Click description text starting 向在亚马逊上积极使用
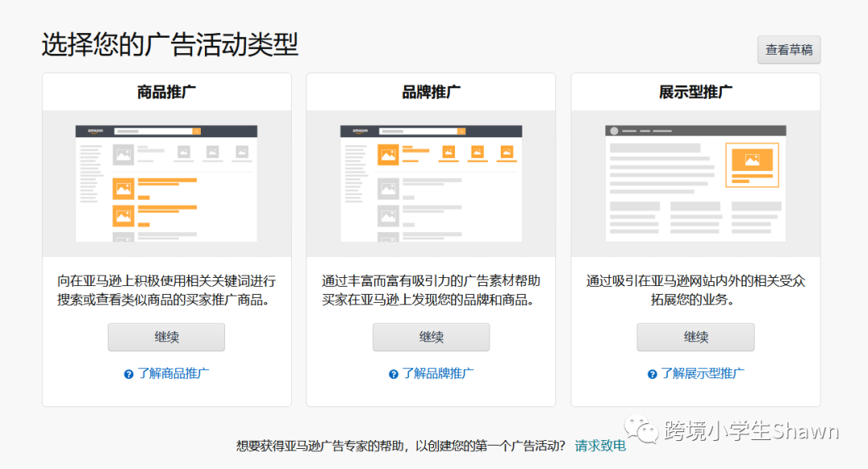Viewport: 868px width, 469px height. pos(166,291)
